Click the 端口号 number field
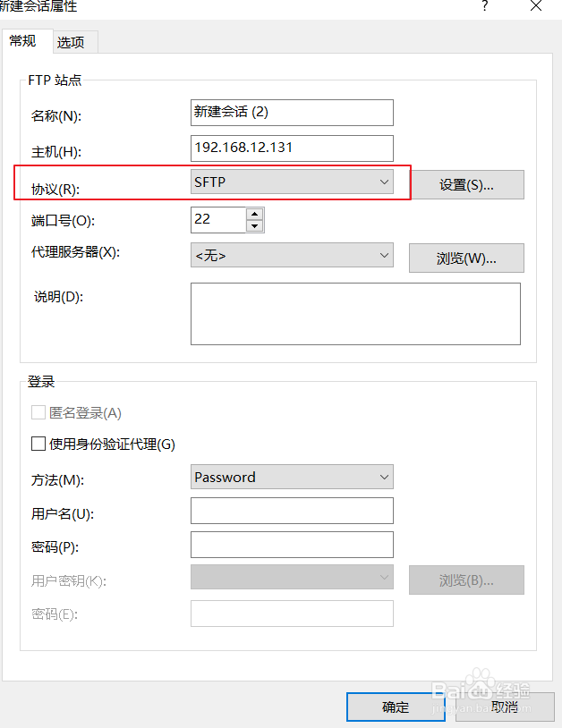 click(x=217, y=219)
